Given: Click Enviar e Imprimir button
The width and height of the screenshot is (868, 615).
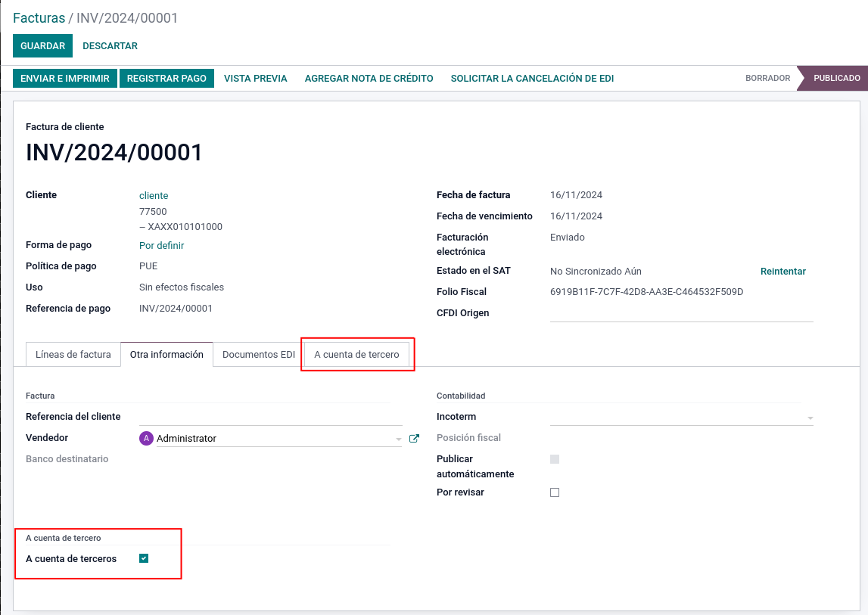Looking at the screenshot, I should pos(65,78).
